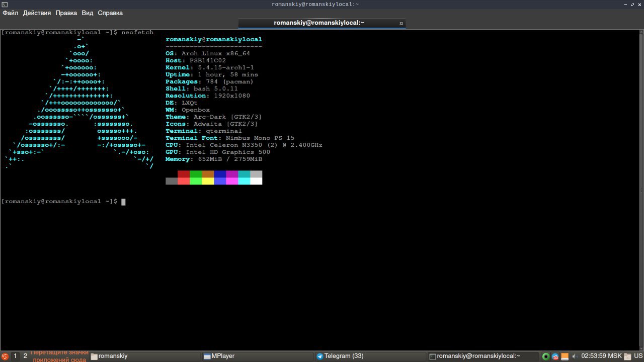Click the bright magenta color block

click(x=232, y=181)
